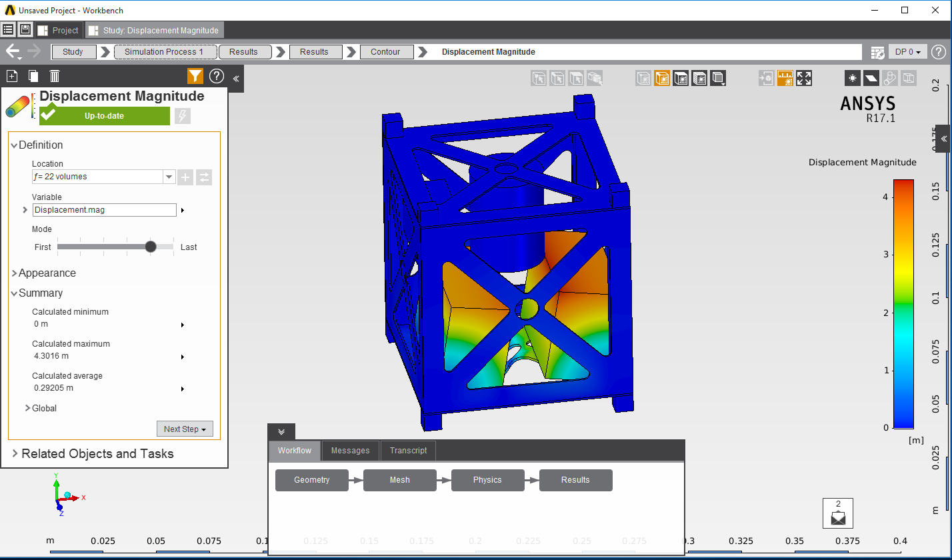Expand the Global section
Screen dimensions: 952x560
pos(28,408)
